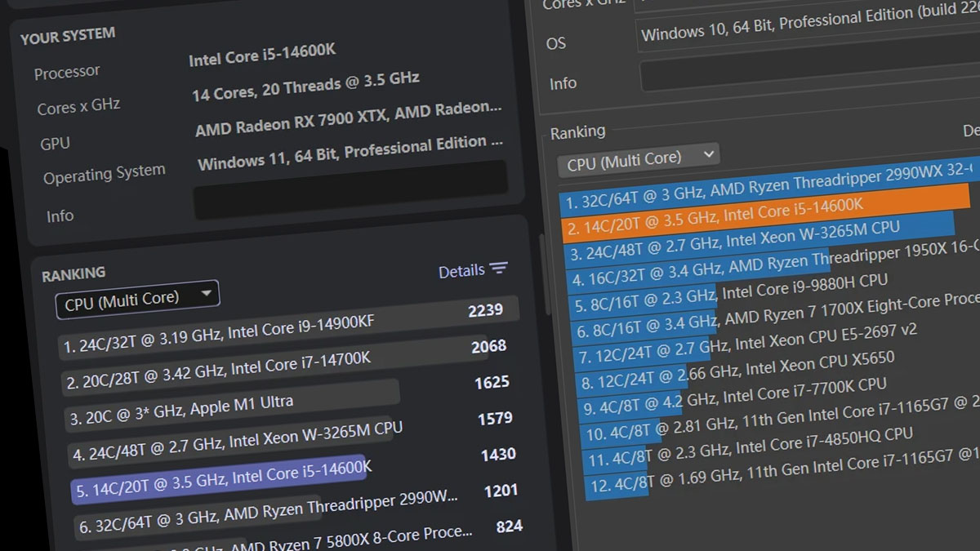Select right window i7-1165G7 2.81 GHz row
The image size is (980, 551).
click(780, 421)
